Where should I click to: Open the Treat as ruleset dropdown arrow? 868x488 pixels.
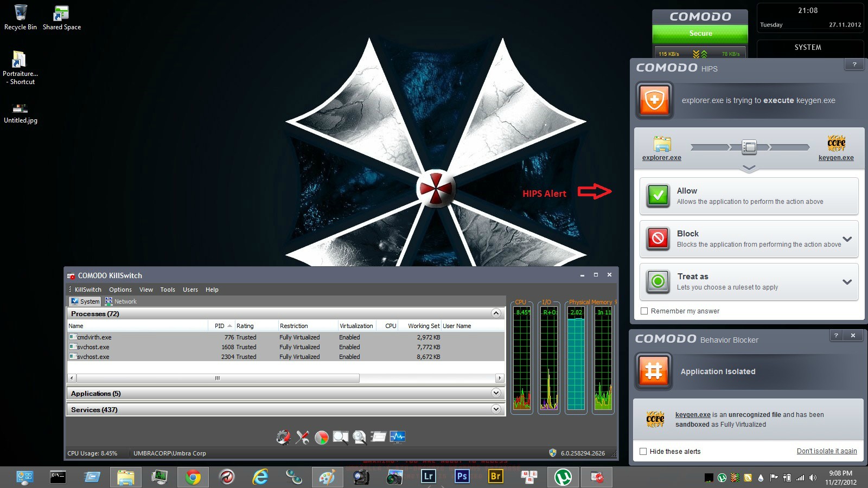847,282
